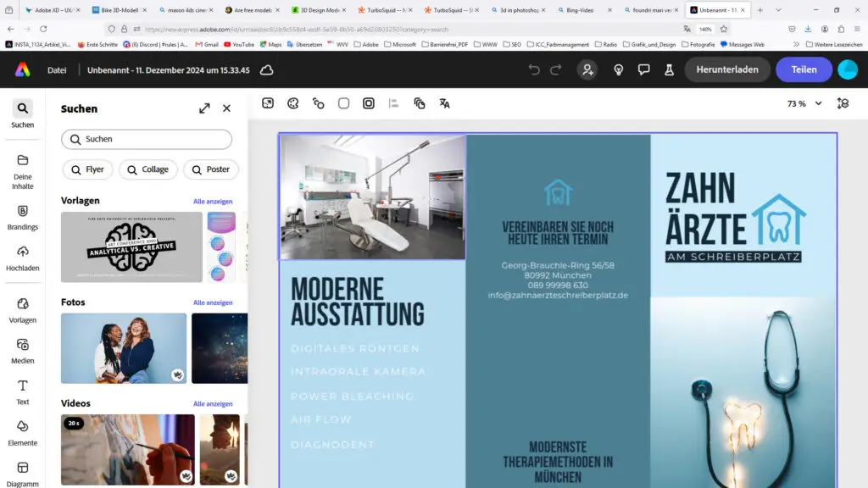
Task: Select the Analytical vs. Creative template thumbnail
Action: pyautogui.click(x=131, y=247)
